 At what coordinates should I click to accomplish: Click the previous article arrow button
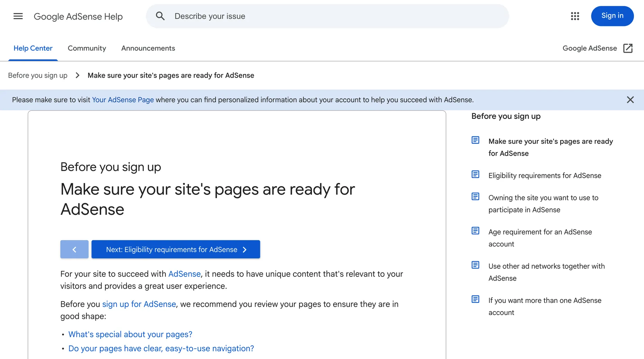[74, 249]
